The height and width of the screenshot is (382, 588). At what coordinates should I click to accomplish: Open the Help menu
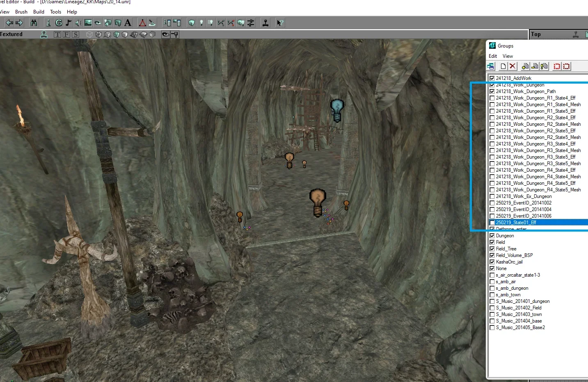72,12
